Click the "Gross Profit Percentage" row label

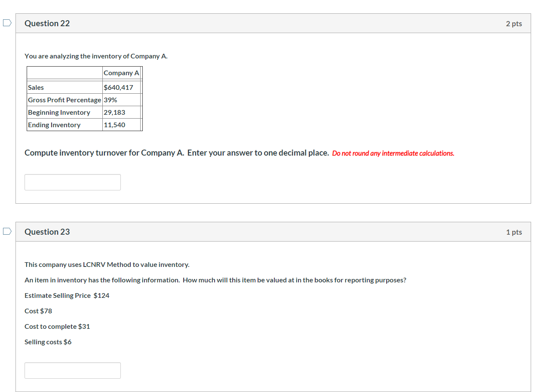65,100
